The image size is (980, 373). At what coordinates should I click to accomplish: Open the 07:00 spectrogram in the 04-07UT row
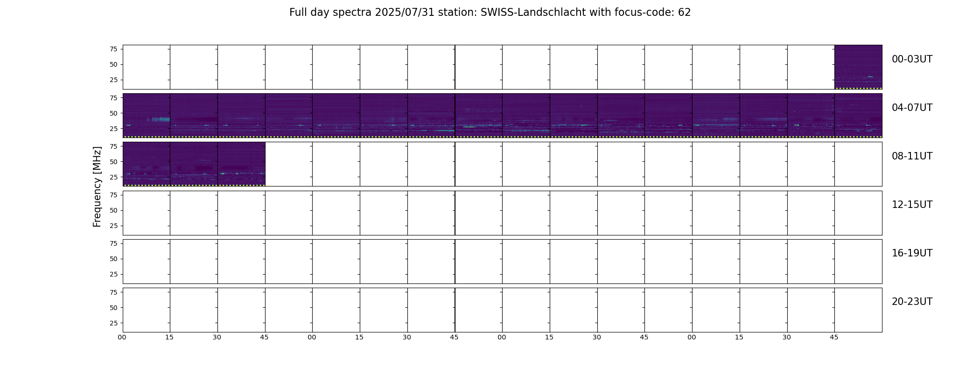click(716, 116)
